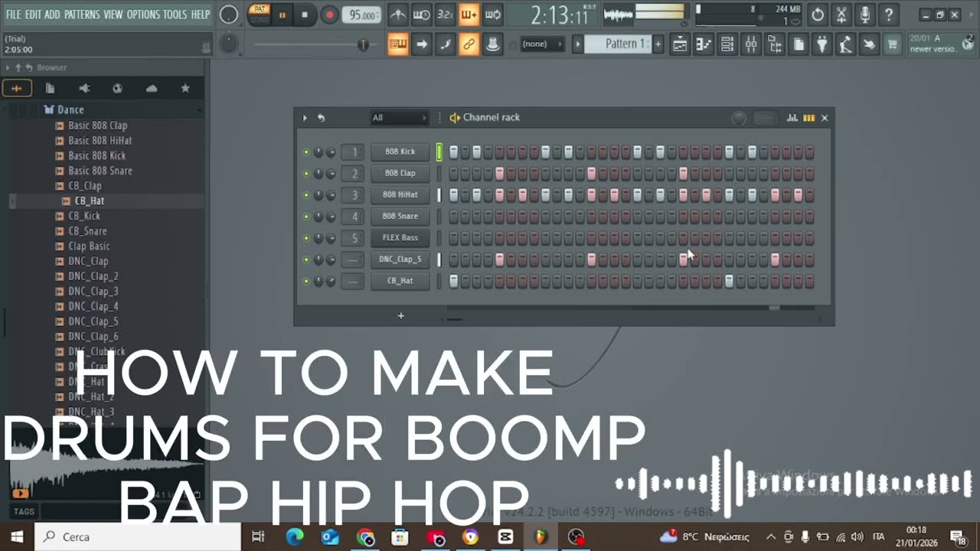Open graph editor in channel rack
Viewport: 980px width, 551px height.
pos(792,118)
